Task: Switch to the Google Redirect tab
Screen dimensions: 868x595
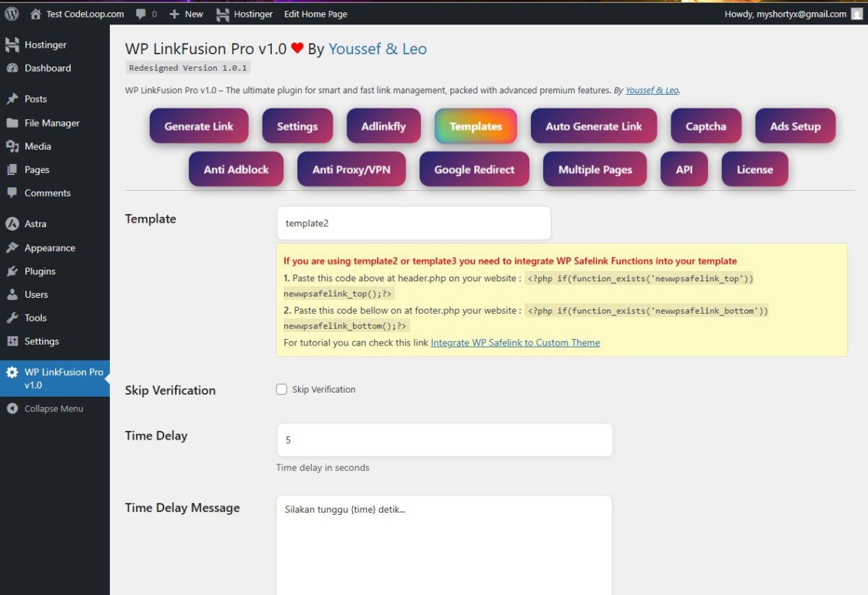Action: pyautogui.click(x=475, y=169)
